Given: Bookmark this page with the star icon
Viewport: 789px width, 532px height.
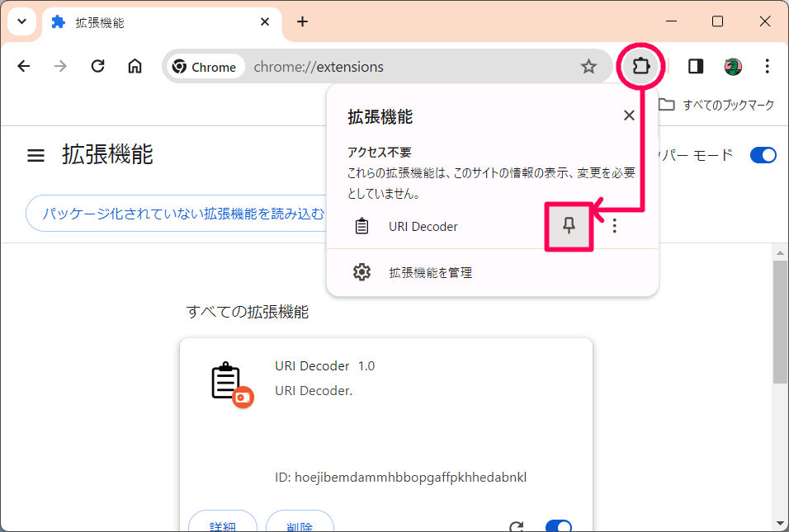Looking at the screenshot, I should pyautogui.click(x=588, y=66).
